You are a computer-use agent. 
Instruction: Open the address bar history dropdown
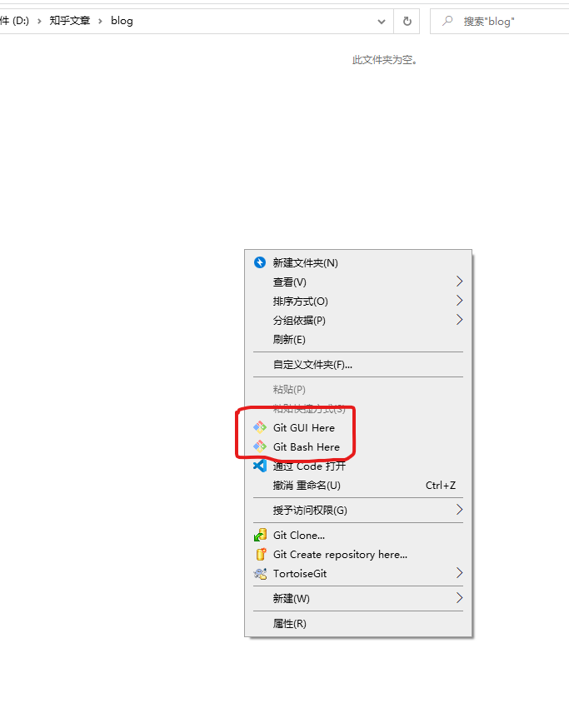382,22
